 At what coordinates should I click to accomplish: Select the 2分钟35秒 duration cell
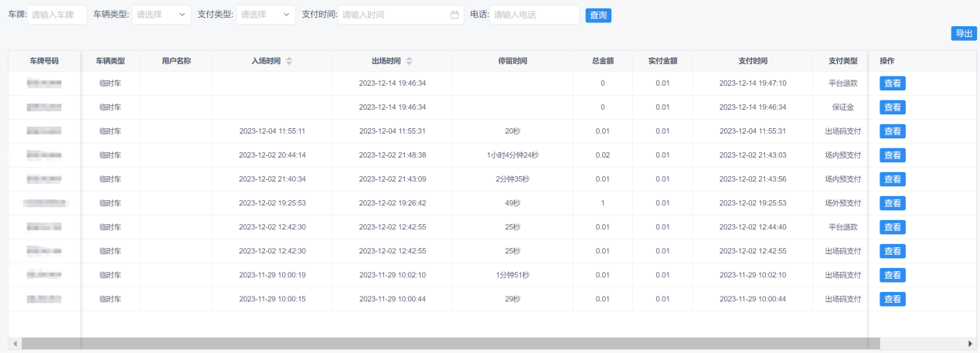(512, 179)
